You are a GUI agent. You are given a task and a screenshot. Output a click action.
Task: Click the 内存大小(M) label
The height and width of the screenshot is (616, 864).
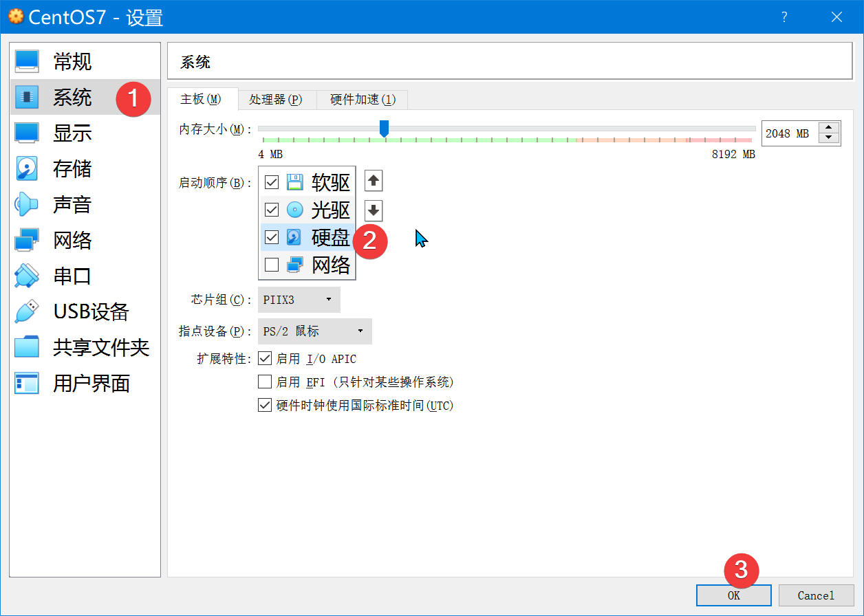(215, 129)
